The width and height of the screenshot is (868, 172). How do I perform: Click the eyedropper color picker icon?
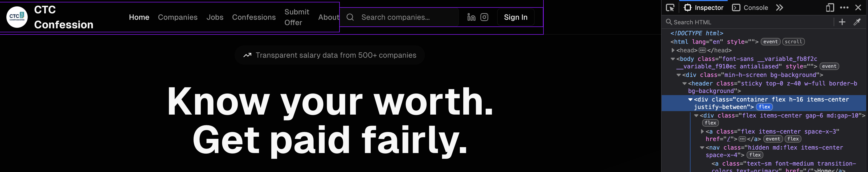(x=857, y=22)
